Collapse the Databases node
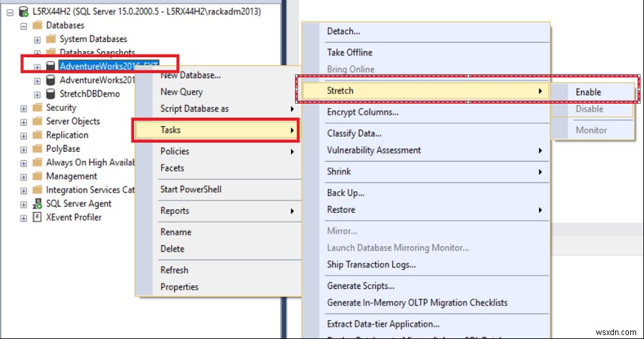Screen dimensions: 644x339 [x=24, y=26]
